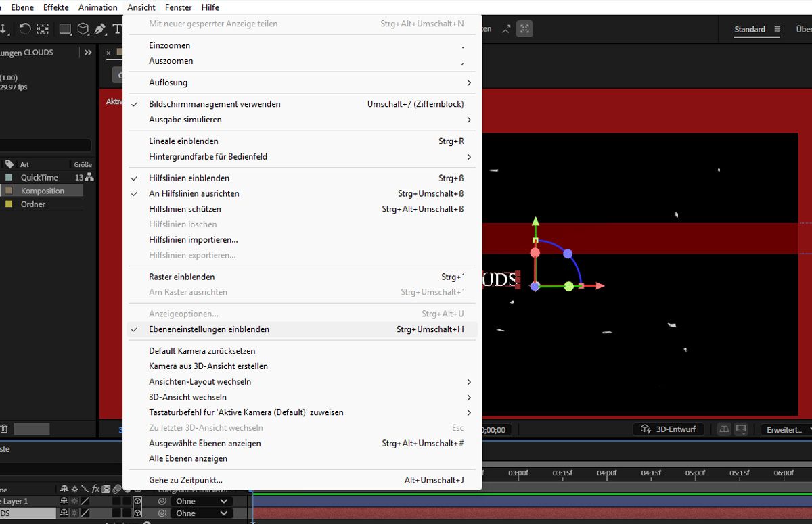Toggle quality slash switch on Layer 1

[85, 502]
